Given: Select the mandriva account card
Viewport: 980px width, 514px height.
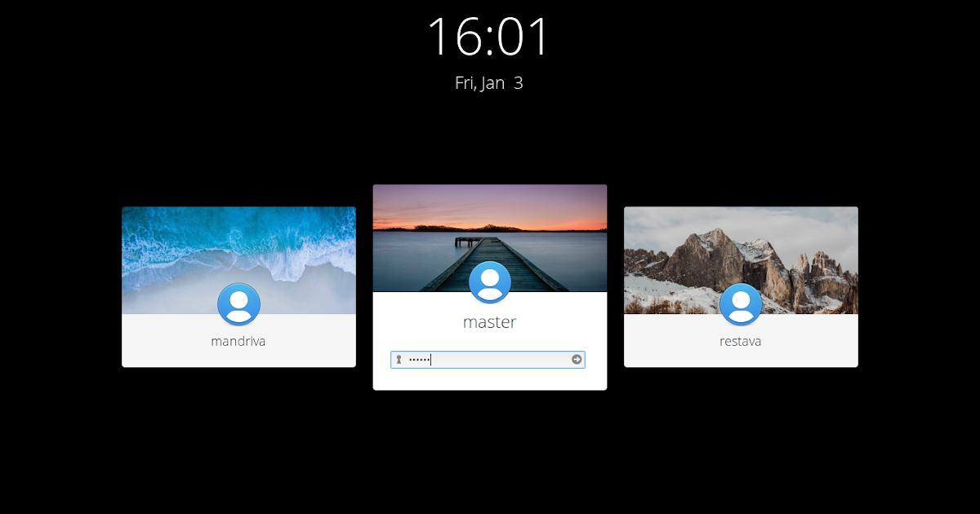Looking at the screenshot, I should pyautogui.click(x=238, y=286).
